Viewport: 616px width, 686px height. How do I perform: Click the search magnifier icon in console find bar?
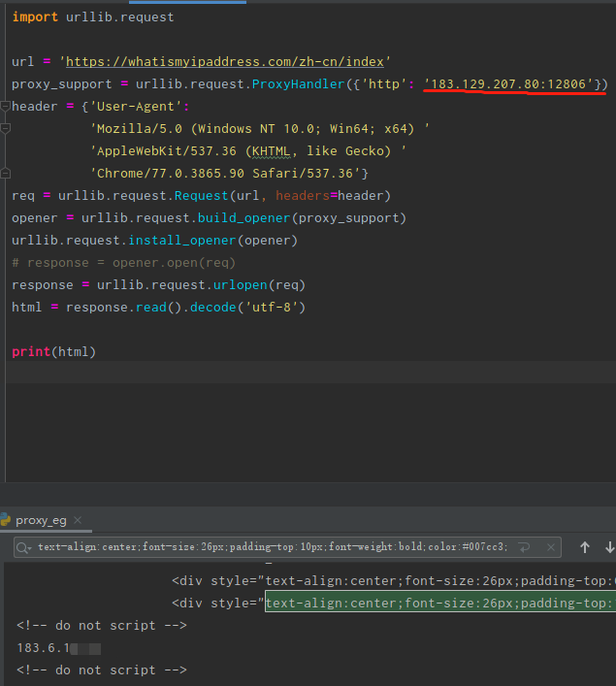tap(23, 547)
